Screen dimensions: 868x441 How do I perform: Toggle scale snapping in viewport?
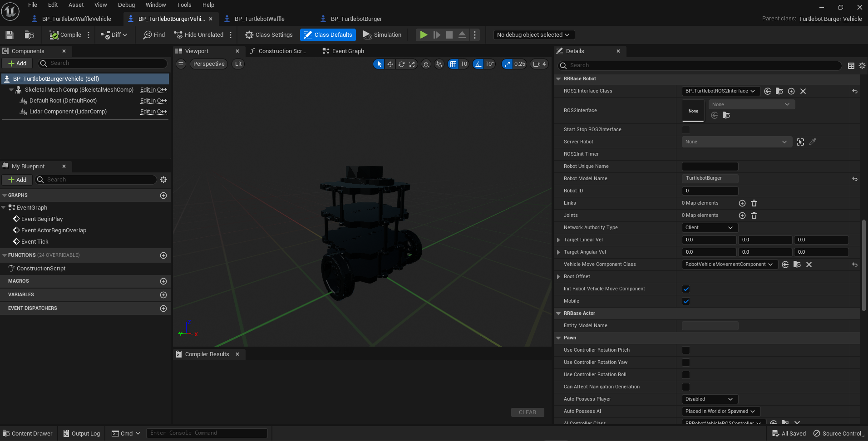(x=507, y=64)
